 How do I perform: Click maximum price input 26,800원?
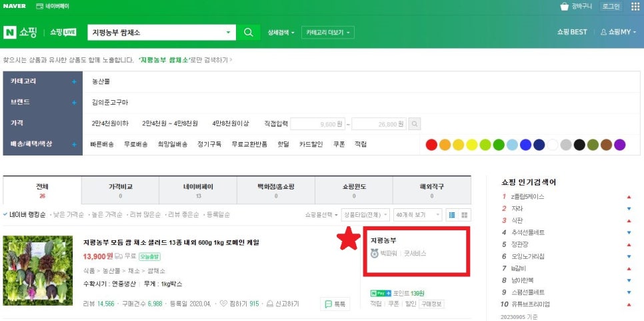point(379,123)
